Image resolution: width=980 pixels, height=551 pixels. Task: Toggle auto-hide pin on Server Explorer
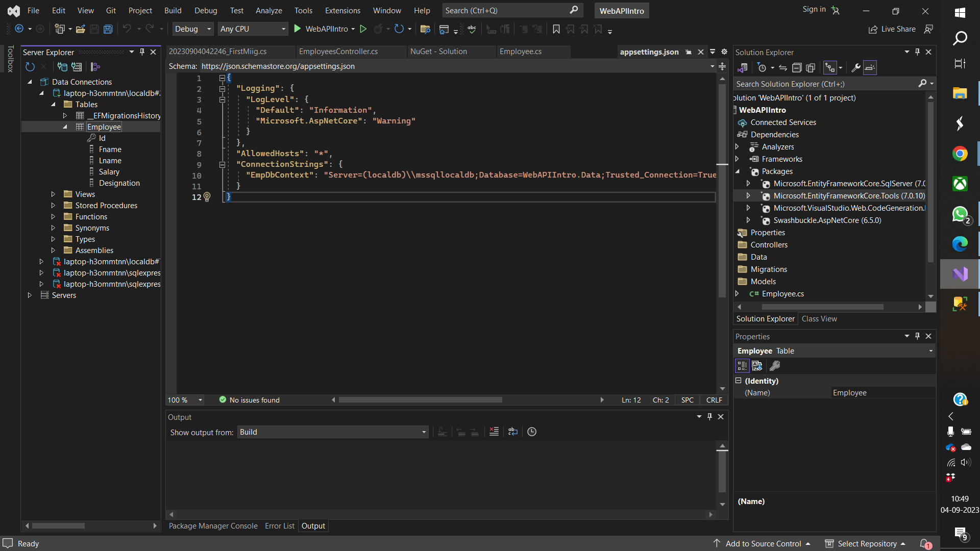tap(142, 52)
